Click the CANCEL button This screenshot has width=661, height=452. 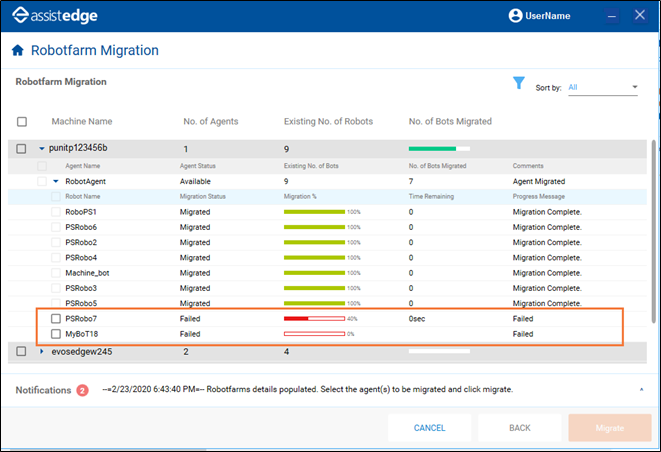430,428
